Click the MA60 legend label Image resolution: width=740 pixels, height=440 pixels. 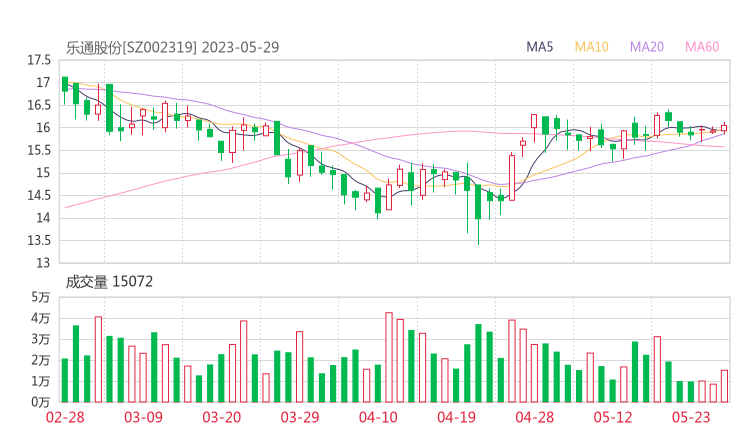(x=702, y=47)
